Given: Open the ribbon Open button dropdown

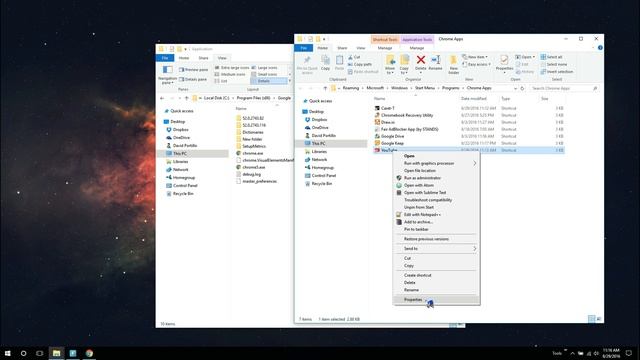Looking at the screenshot, I should coord(525,57).
